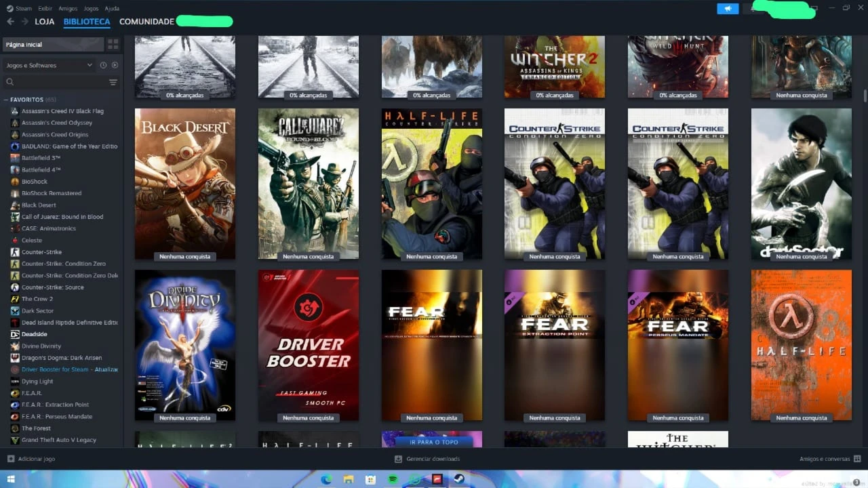Open the Exibir menu
The image size is (868, 488).
coord(45,9)
